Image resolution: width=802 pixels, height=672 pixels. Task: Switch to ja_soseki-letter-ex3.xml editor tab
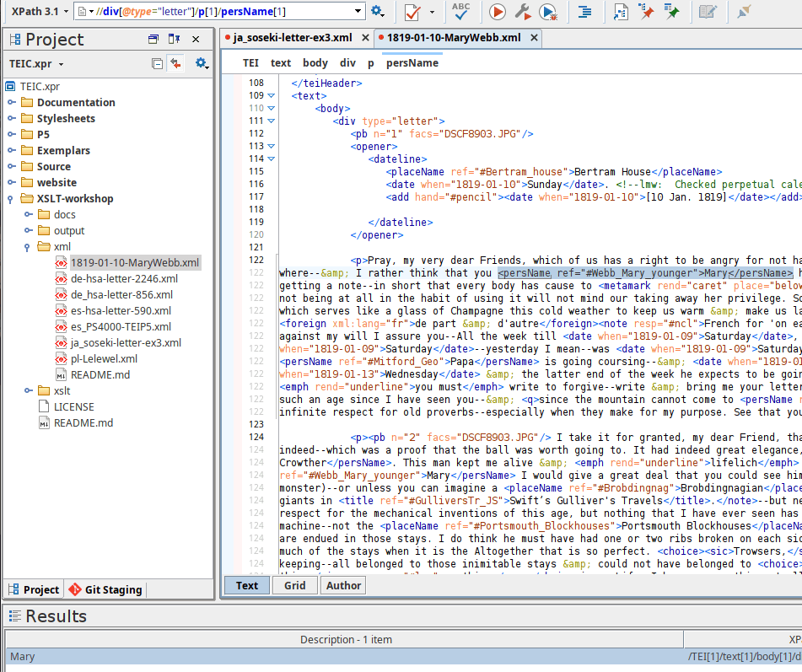coord(293,38)
